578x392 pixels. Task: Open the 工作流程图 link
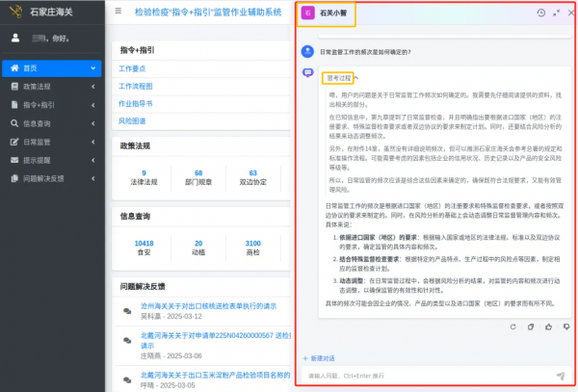coord(136,86)
